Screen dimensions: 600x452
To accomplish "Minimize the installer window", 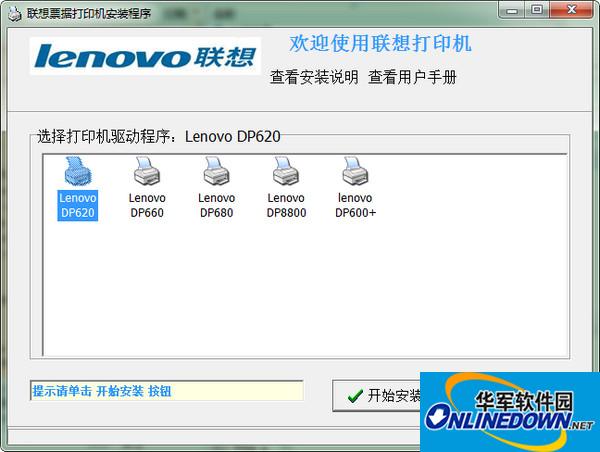I will tap(512, 10).
